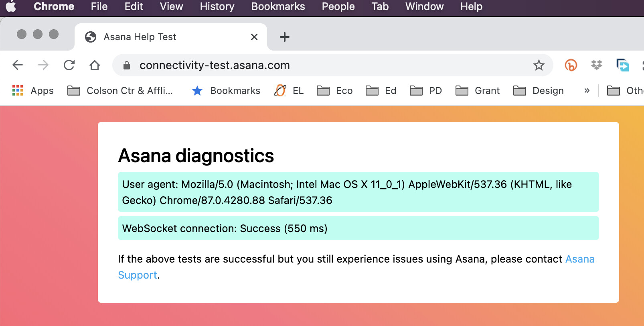Open the Colson Ctr & Affli... bookmark folder
The image size is (644, 326).
[x=120, y=91]
